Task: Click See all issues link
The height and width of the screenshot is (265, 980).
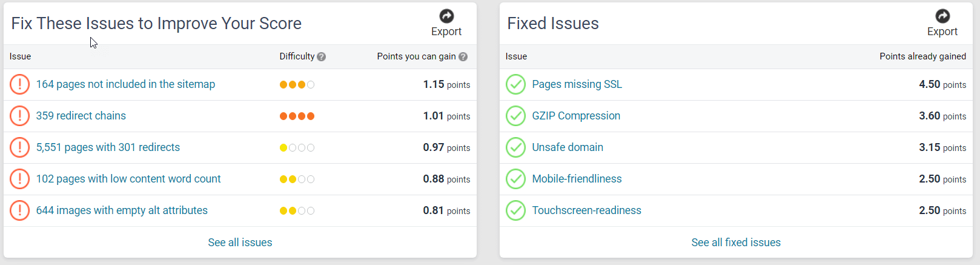Action: (x=240, y=243)
